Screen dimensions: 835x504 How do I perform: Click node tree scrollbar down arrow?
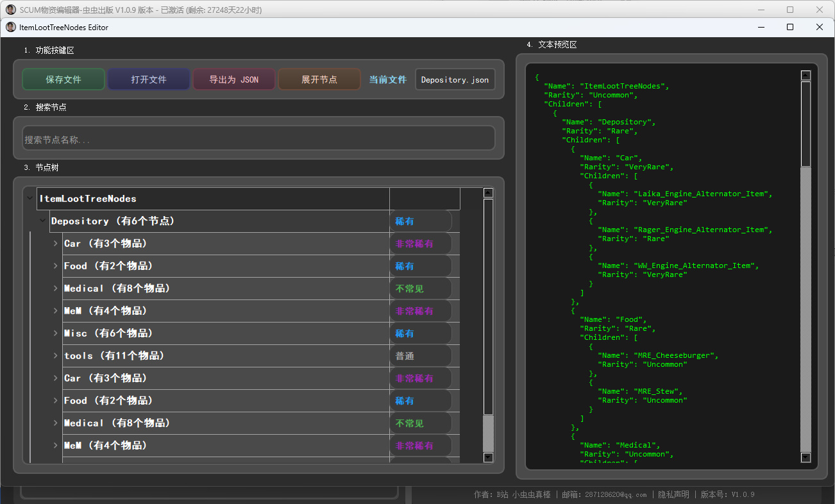(x=488, y=457)
